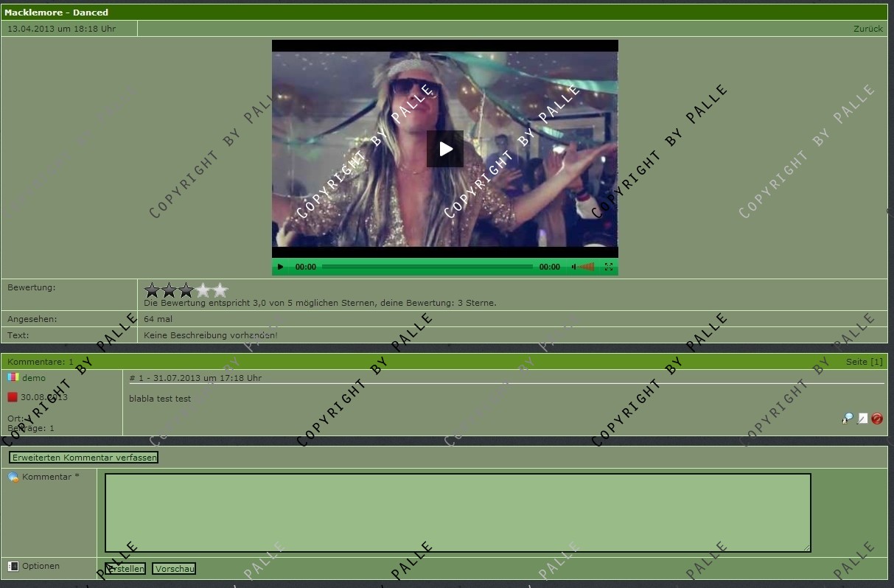This screenshot has height=588, width=894.
Task: Edit comment #1 via the pencil icon
Action: (862, 419)
